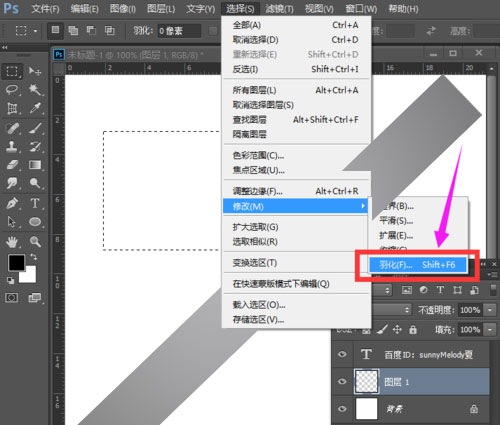Select the Pen tool
The width and height of the screenshot is (500, 425).
click(x=12, y=203)
